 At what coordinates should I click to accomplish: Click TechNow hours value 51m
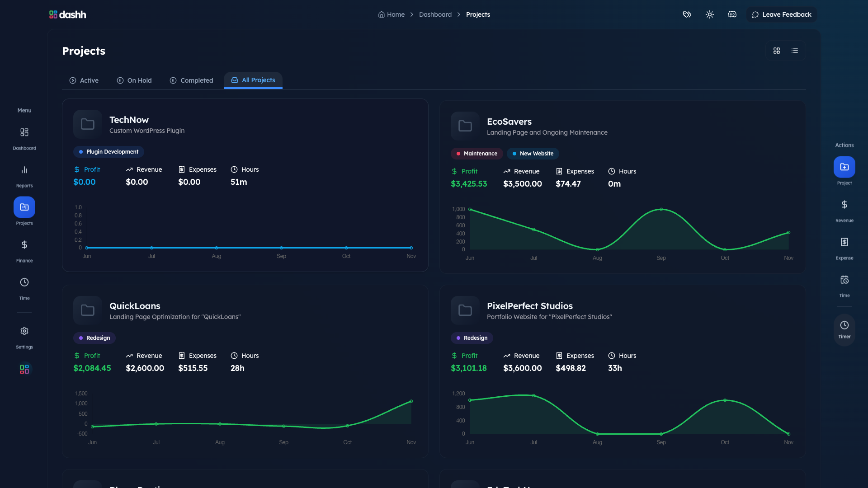239,182
